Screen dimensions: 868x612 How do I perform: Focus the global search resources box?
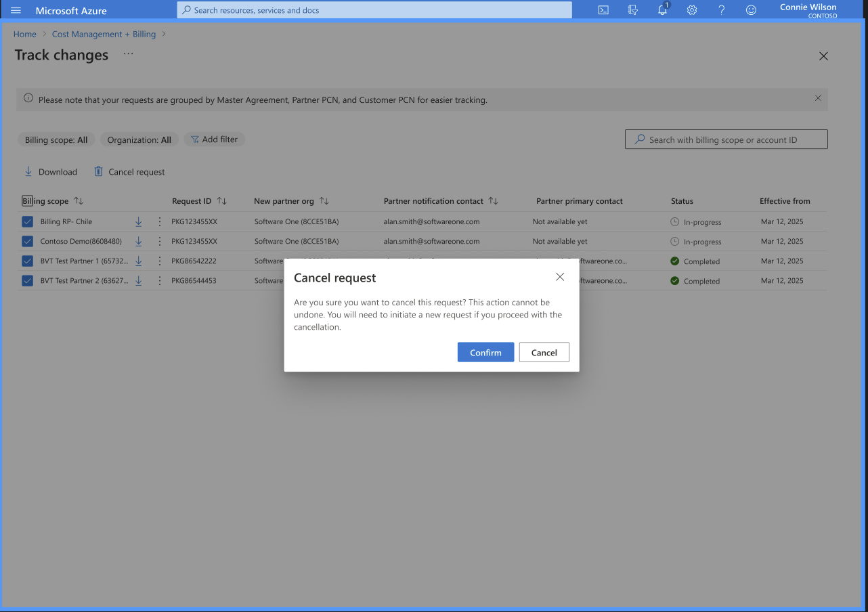point(374,10)
